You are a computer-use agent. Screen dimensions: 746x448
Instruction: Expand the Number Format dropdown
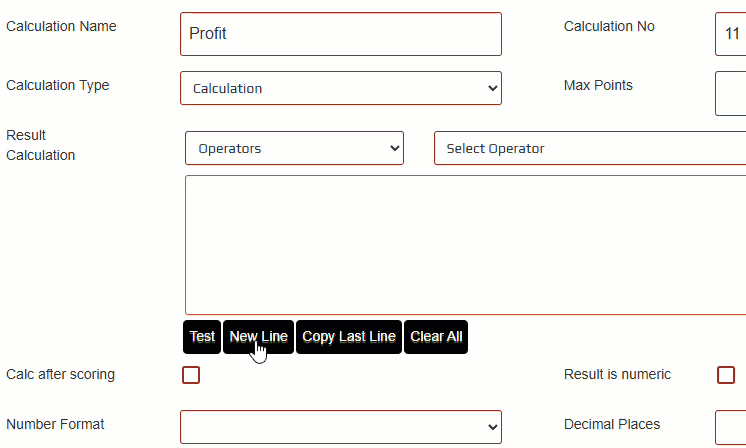[340, 427]
